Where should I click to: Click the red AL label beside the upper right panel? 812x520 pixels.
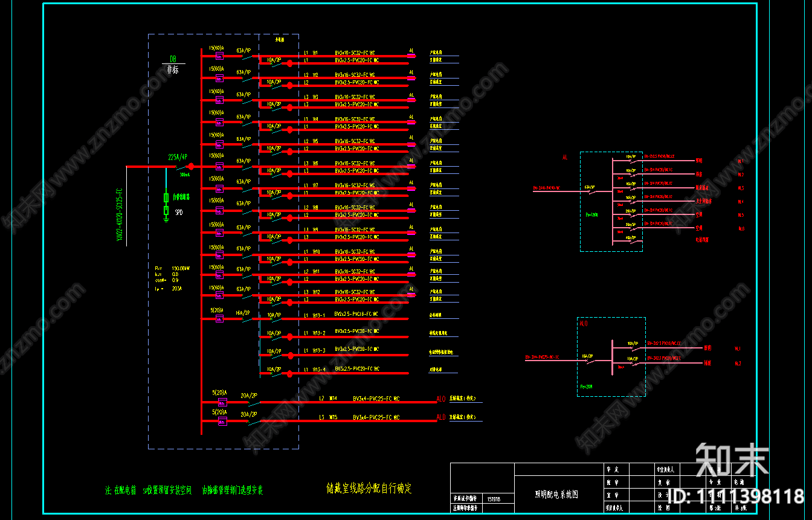[565, 157]
